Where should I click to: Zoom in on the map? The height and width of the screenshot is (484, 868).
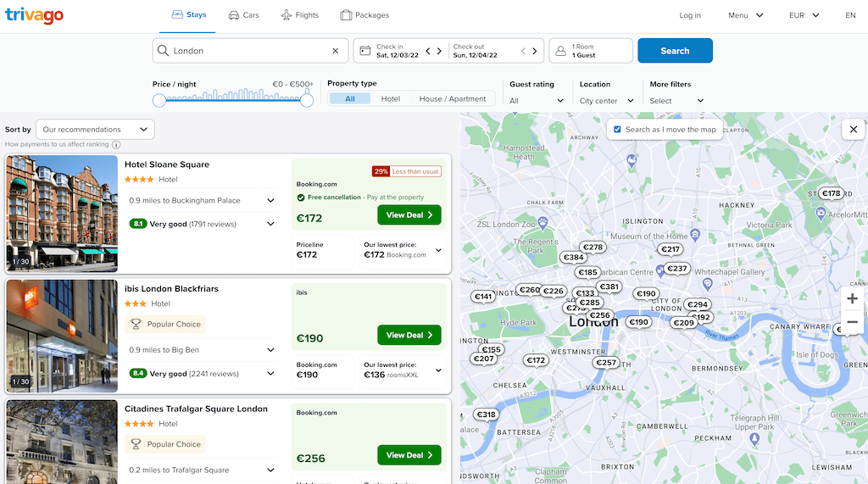pos(853,299)
